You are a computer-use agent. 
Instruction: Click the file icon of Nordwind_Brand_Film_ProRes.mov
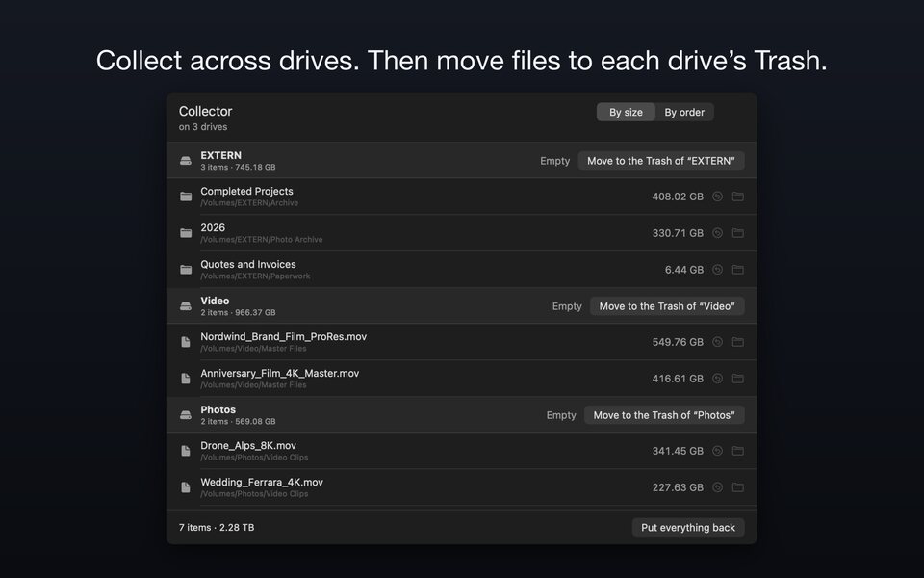[x=186, y=341]
